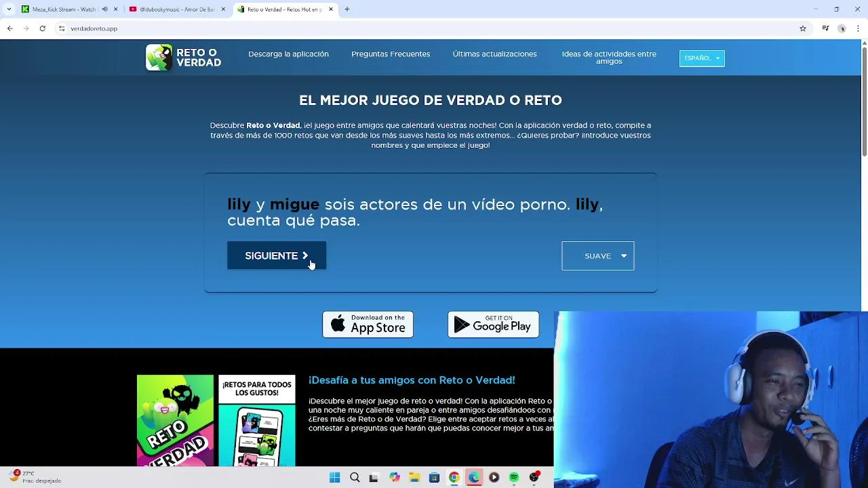
Task: Click the 'Retos para todos los gustos' image
Action: click(257, 420)
